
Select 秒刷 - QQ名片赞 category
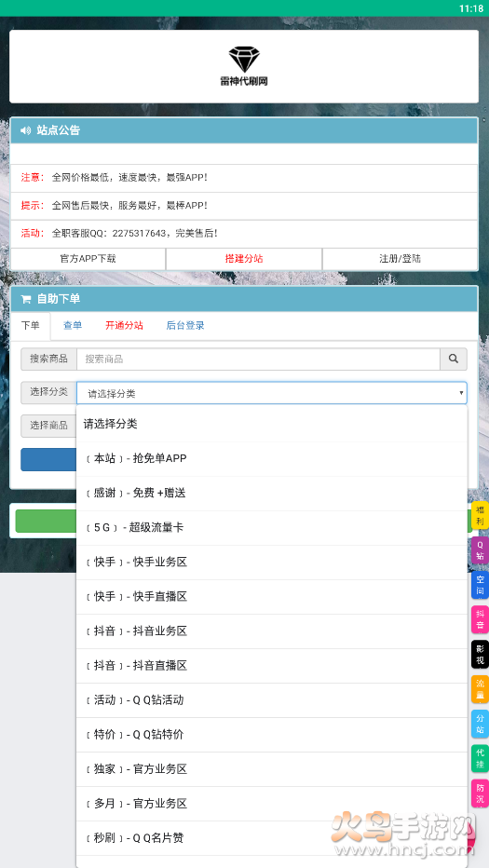(x=271, y=838)
